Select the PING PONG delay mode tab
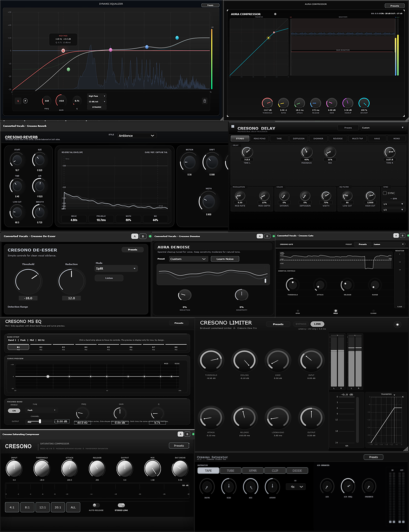This screenshot has width=409, height=532. tap(260, 139)
